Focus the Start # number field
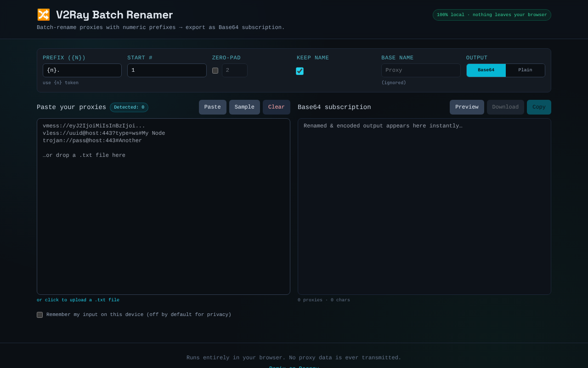 (167, 70)
